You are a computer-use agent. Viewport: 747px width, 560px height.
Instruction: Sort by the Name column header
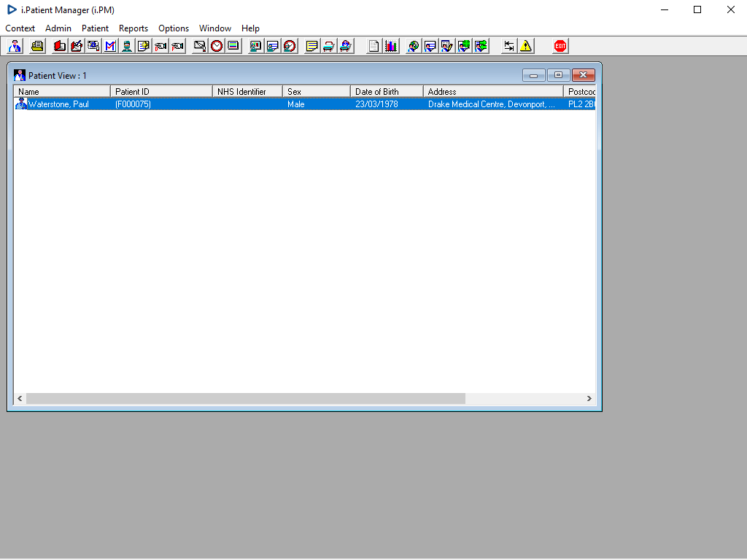pyautogui.click(x=62, y=91)
